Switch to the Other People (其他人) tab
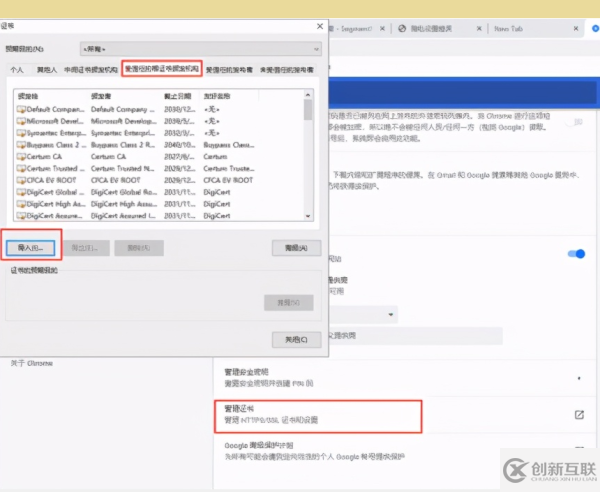 coord(47,70)
